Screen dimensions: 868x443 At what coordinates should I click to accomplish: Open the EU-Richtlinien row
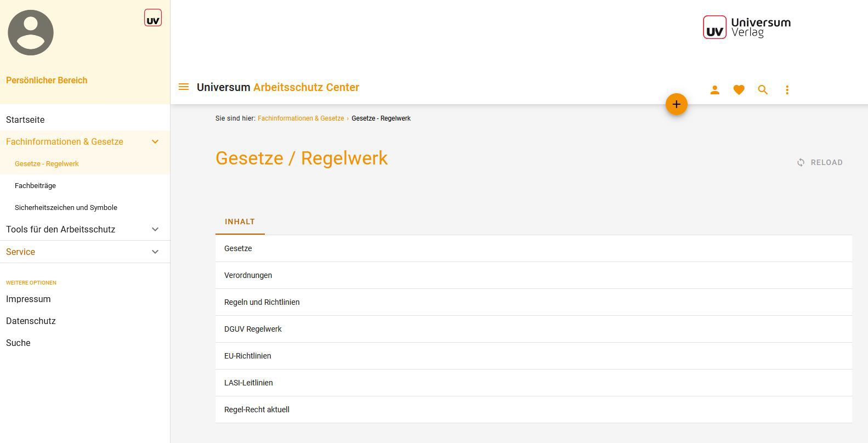[534, 356]
